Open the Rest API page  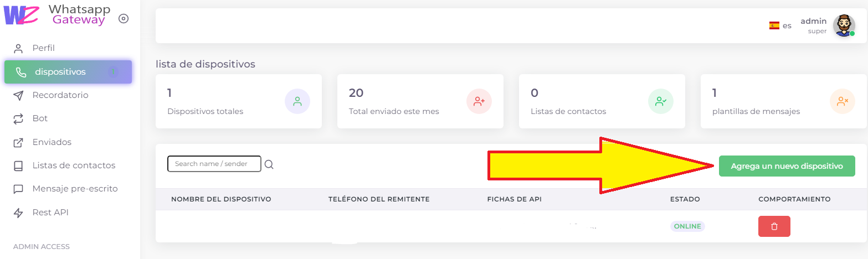click(50, 213)
